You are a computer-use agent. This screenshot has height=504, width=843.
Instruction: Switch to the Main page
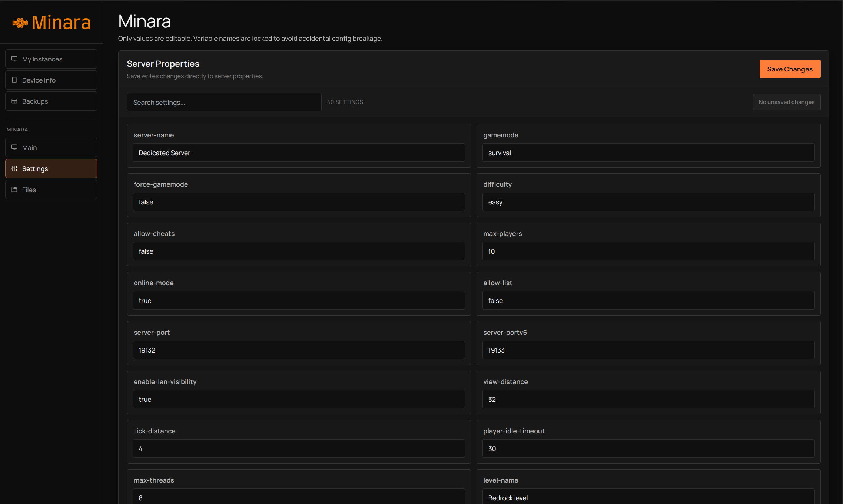51,147
